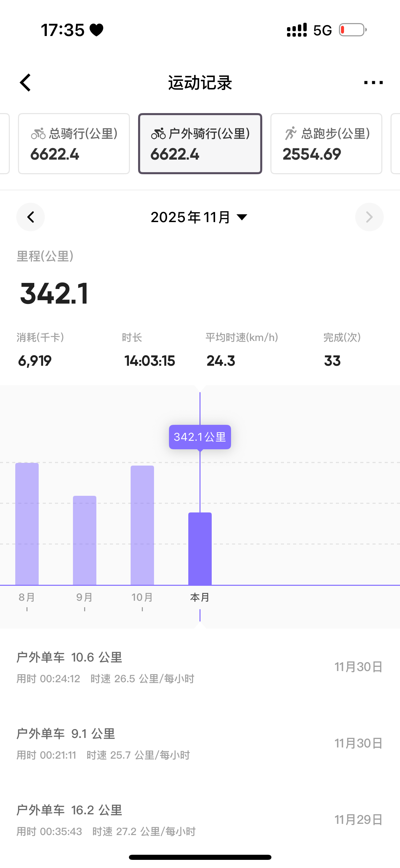Tap the heart icon in status bar
The height and width of the screenshot is (868, 400).
point(97,30)
